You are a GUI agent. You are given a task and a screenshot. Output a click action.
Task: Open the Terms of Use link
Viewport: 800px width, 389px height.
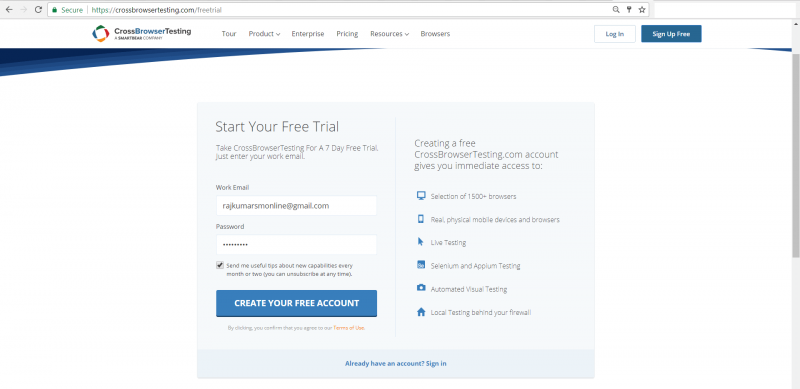(349, 328)
